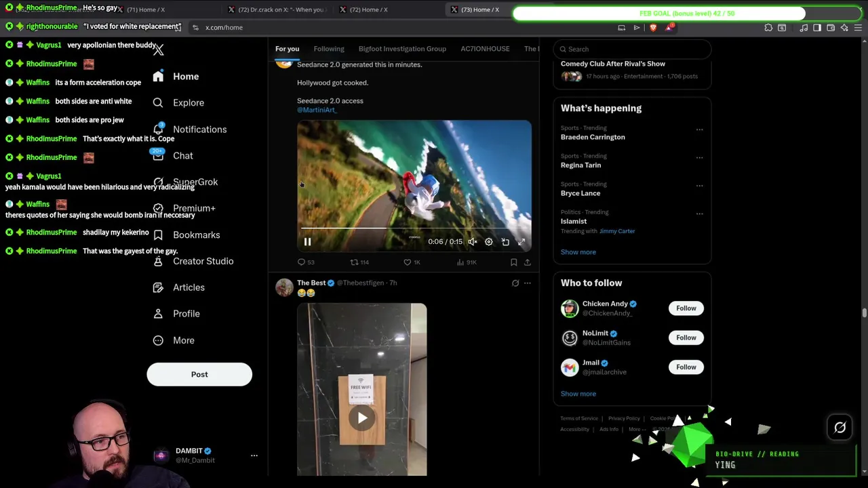This screenshot has height=488, width=868.
Task: Open more options for Islamist trend
Action: pyautogui.click(x=699, y=213)
